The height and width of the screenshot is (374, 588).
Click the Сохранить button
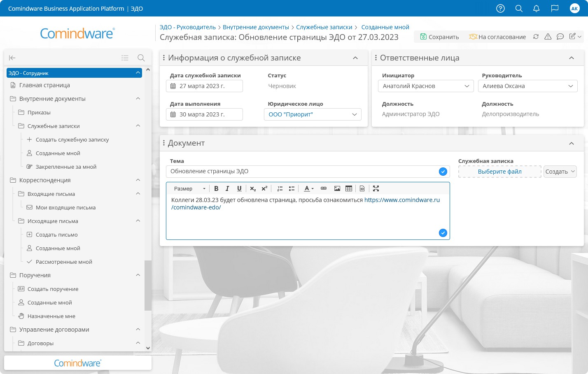pyautogui.click(x=439, y=37)
